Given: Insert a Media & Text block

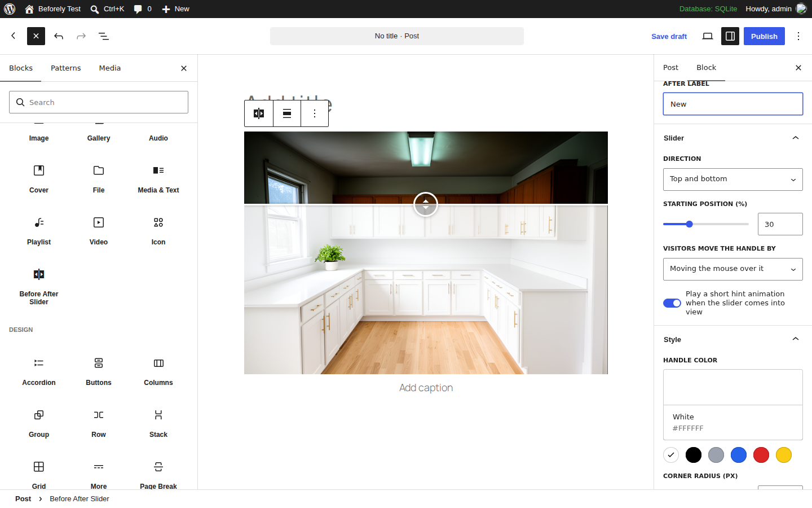Looking at the screenshot, I should click(x=158, y=178).
